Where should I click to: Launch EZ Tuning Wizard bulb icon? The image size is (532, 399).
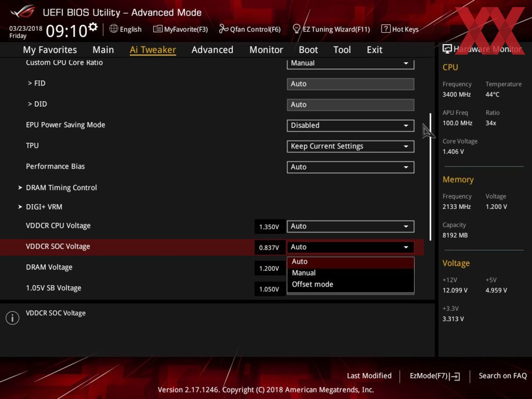[297, 29]
